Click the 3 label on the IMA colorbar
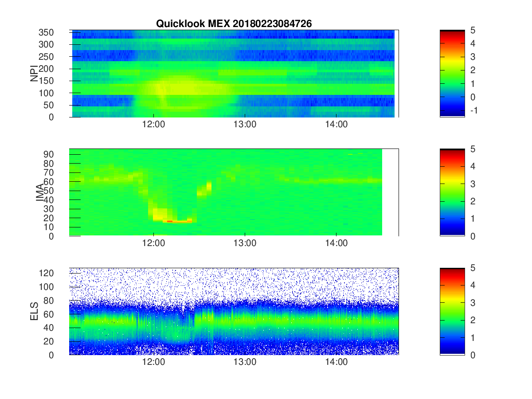The width and height of the screenshot is (532, 399). point(473,184)
